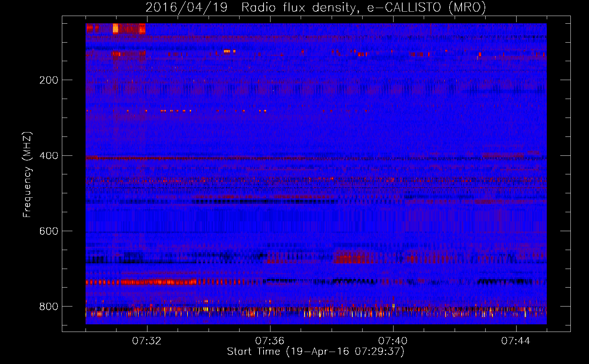Click the 07:40 time tick label
The height and width of the screenshot is (364, 589).
(x=393, y=341)
